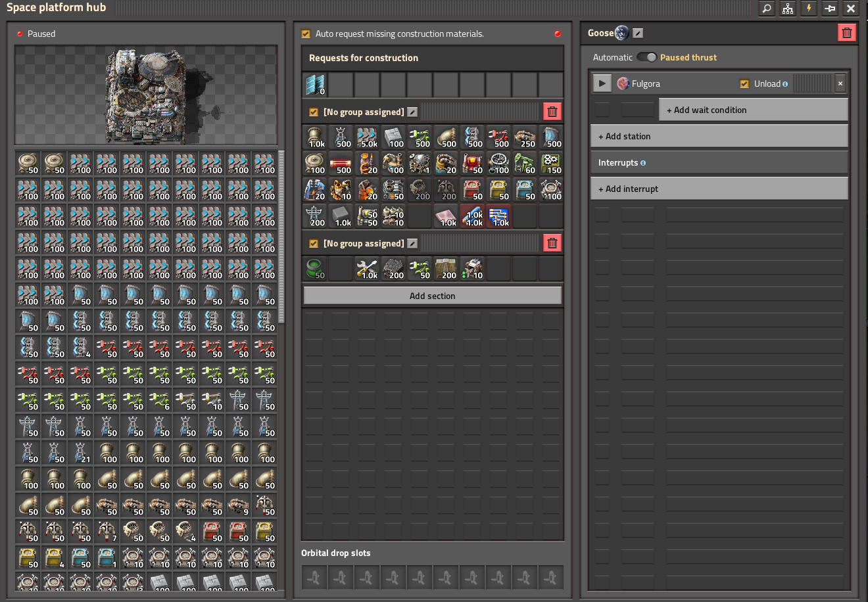Open the search magnifier in the title bar
Image resolution: width=868 pixels, height=602 pixels.
tap(767, 9)
